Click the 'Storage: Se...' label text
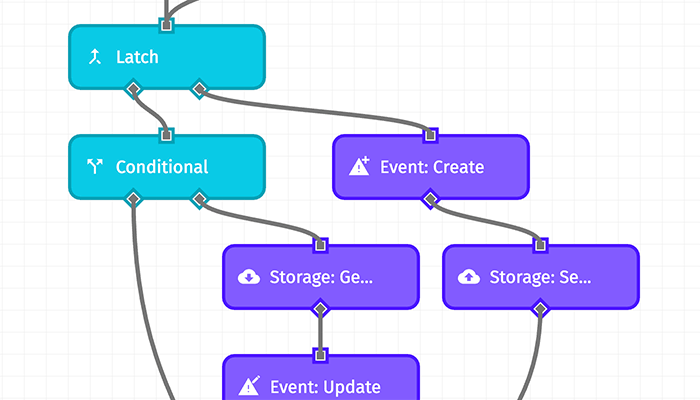The image size is (700, 400). (540, 277)
